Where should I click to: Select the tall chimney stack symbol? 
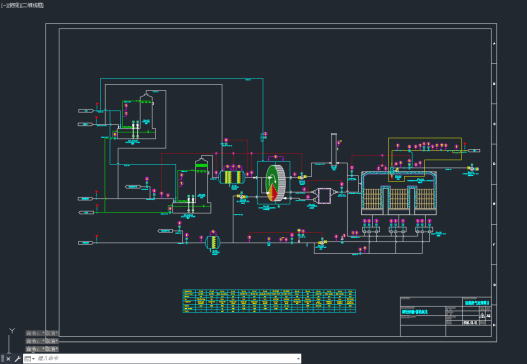334,151
